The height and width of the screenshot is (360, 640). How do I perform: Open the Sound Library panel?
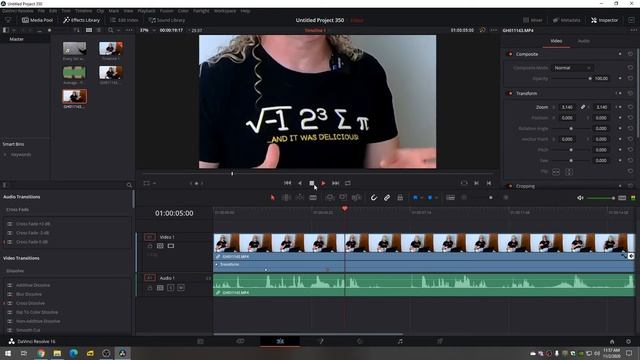pyautogui.click(x=167, y=20)
